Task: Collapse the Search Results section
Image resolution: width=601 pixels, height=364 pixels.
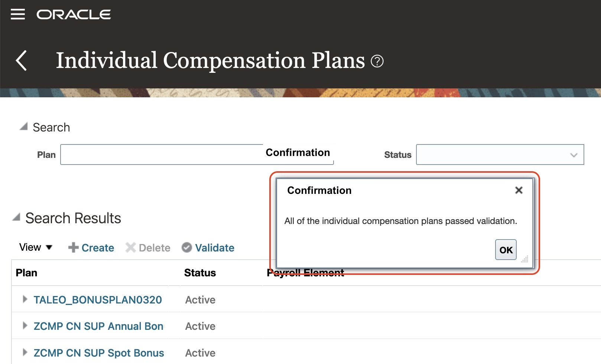Action: click(x=16, y=217)
